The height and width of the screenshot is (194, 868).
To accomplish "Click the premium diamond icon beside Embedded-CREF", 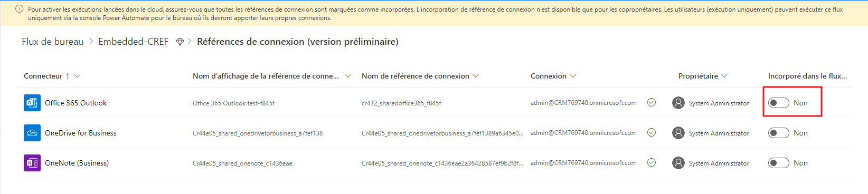I will pyautogui.click(x=180, y=42).
